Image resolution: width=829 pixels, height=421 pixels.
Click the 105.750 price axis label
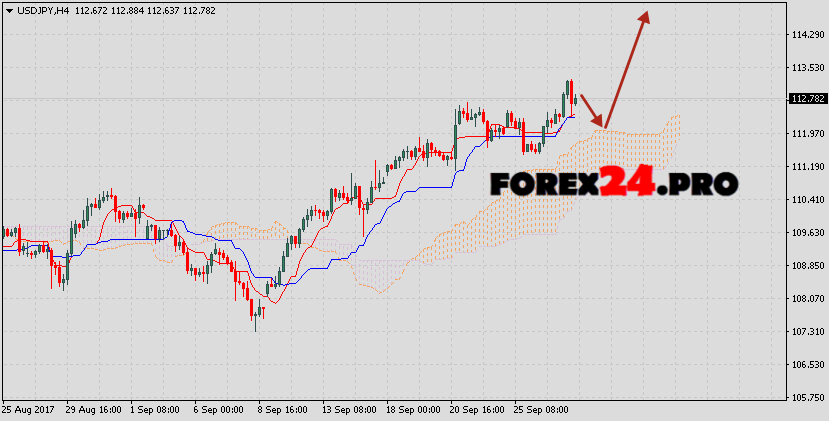pyautogui.click(x=806, y=397)
